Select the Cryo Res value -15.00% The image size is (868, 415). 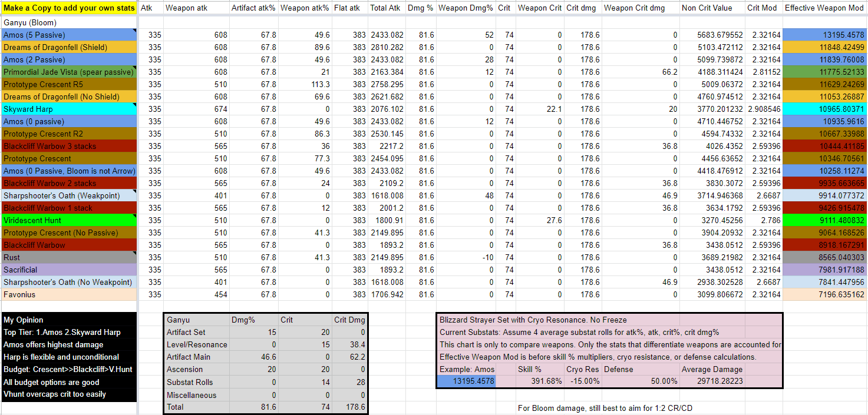pyautogui.click(x=583, y=381)
